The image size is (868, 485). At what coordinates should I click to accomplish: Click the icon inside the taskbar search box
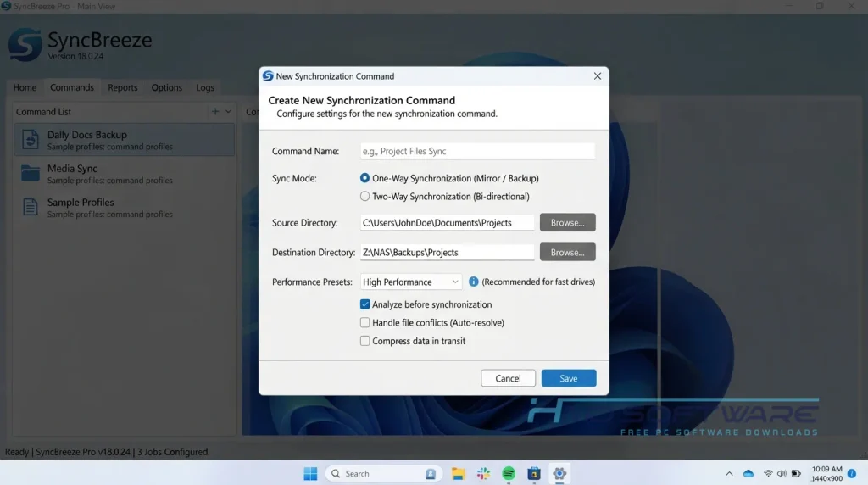coord(430,474)
